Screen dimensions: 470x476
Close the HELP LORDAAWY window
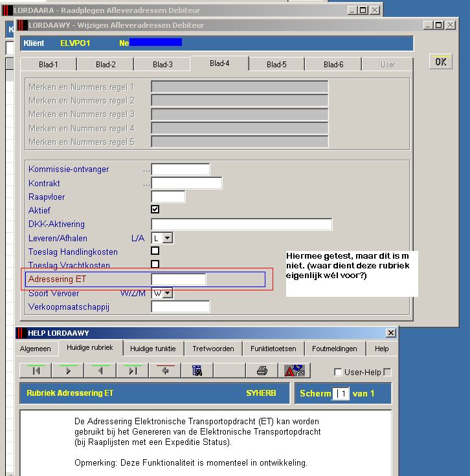391,333
